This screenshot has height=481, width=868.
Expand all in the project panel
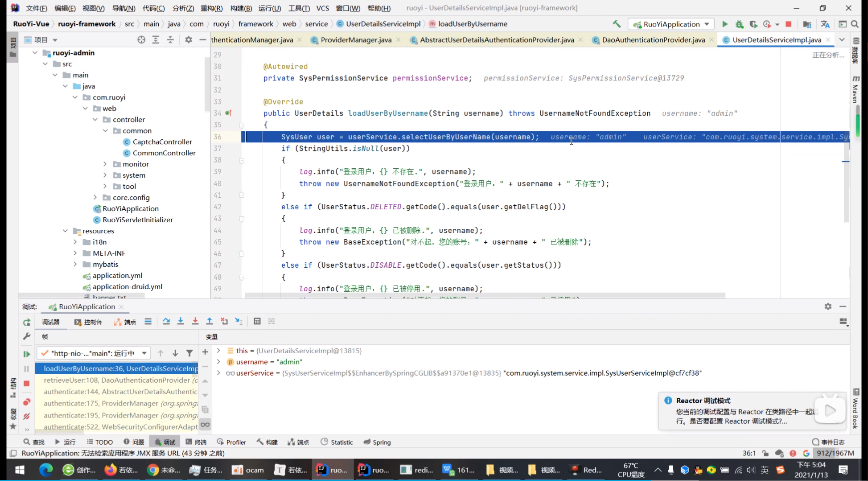pyautogui.click(x=156, y=39)
